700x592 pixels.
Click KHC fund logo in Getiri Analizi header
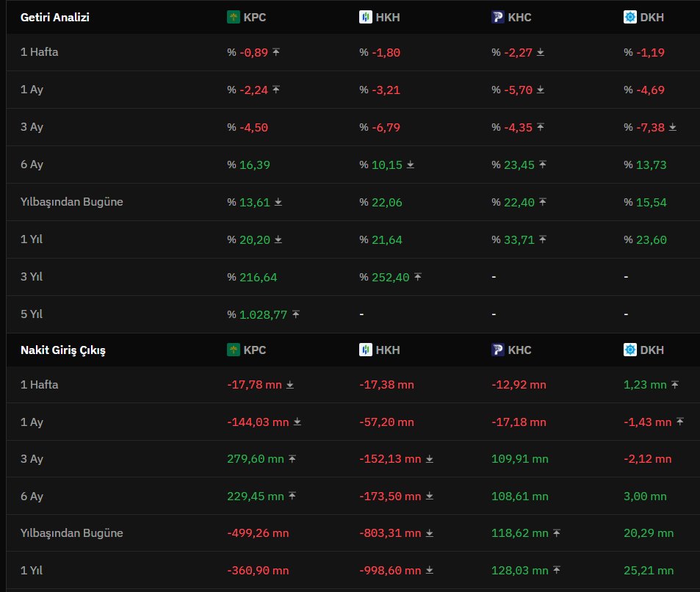coord(497,18)
